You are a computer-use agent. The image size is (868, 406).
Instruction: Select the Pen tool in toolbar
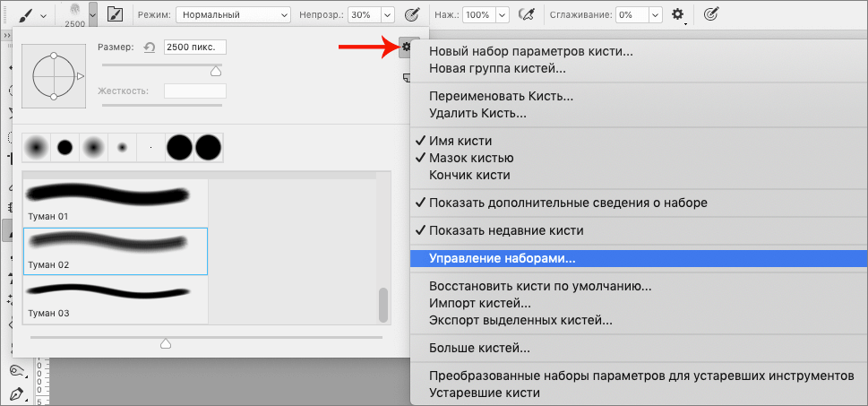tap(18, 394)
